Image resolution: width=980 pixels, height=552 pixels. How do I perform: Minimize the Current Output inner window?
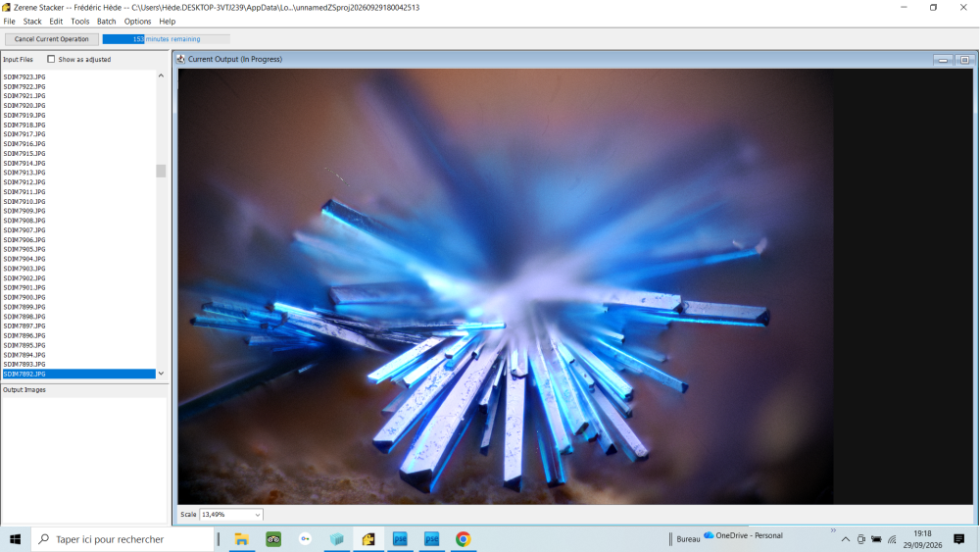point(943,60)
